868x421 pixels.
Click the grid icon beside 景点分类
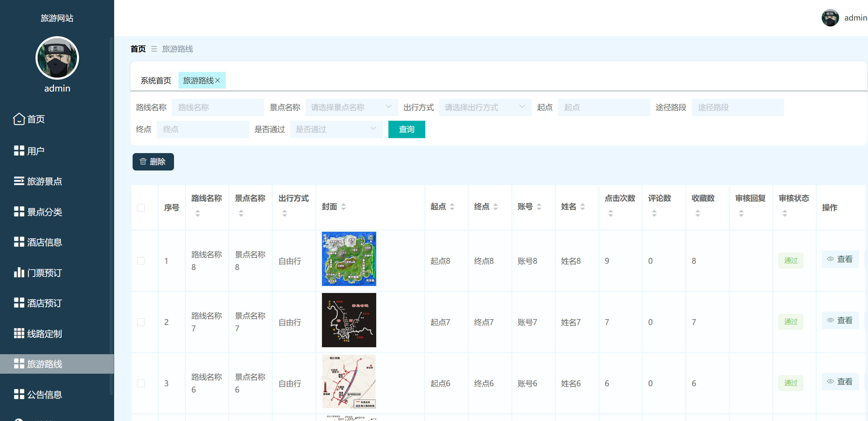click(19, 212)
